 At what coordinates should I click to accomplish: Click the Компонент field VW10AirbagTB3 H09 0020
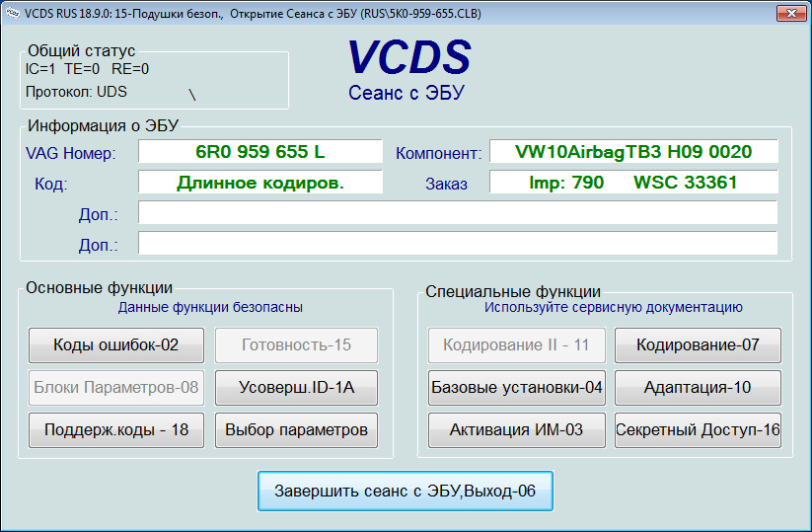click(x=633, y=152)
